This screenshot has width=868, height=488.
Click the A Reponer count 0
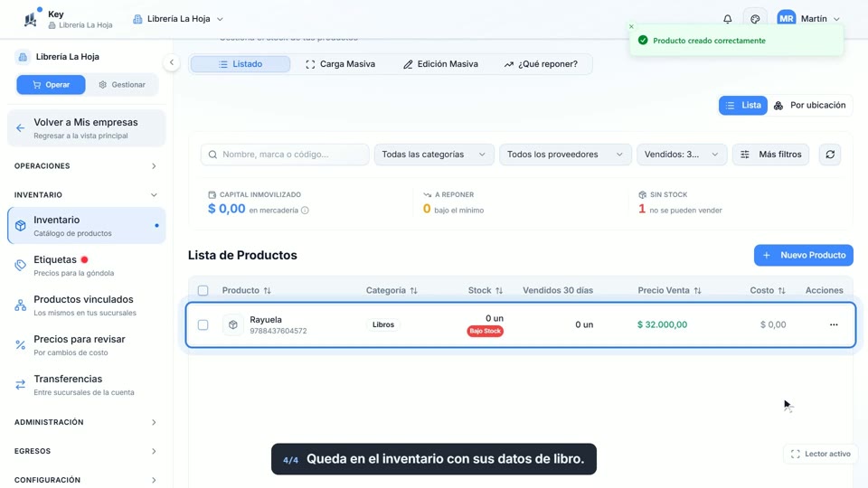427,209
